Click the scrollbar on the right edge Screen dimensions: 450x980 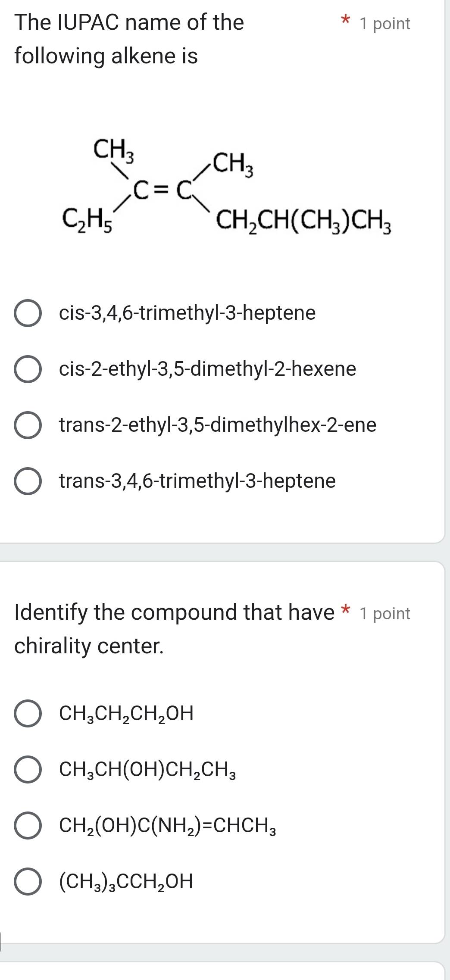click(x=447, y=259)
